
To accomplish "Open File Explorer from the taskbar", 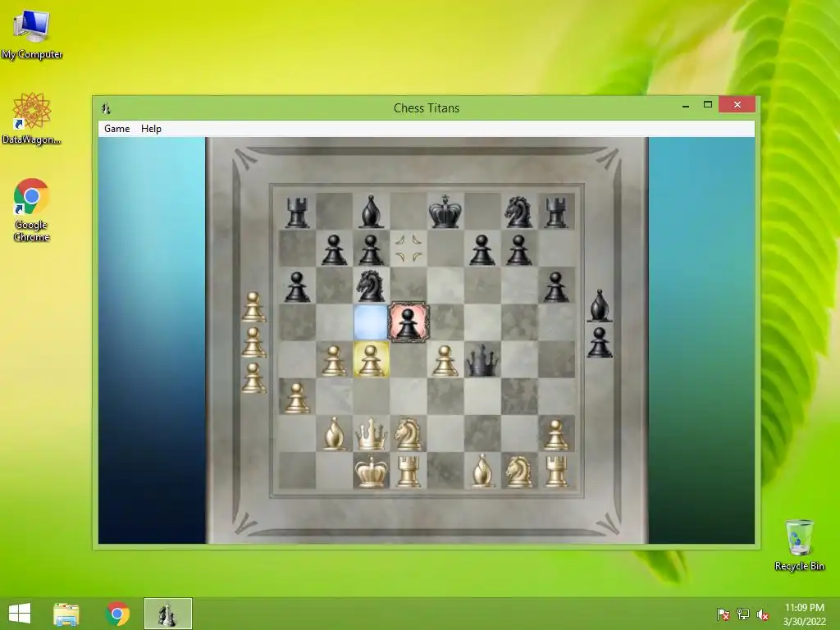I will 66,614.
